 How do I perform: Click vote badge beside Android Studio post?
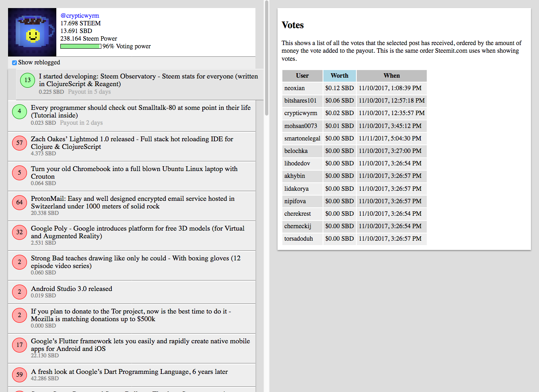pos(19,292)
